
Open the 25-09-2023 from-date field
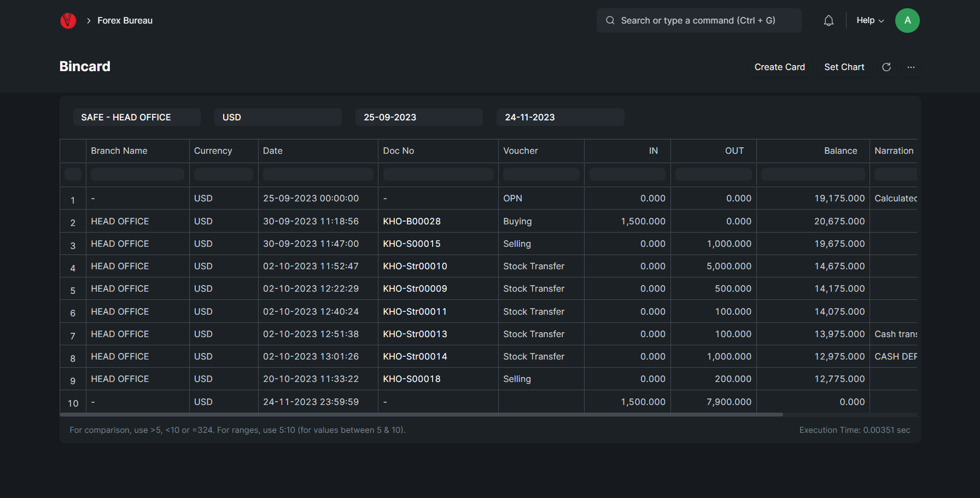pyautogui.click(x=419, y=117)
